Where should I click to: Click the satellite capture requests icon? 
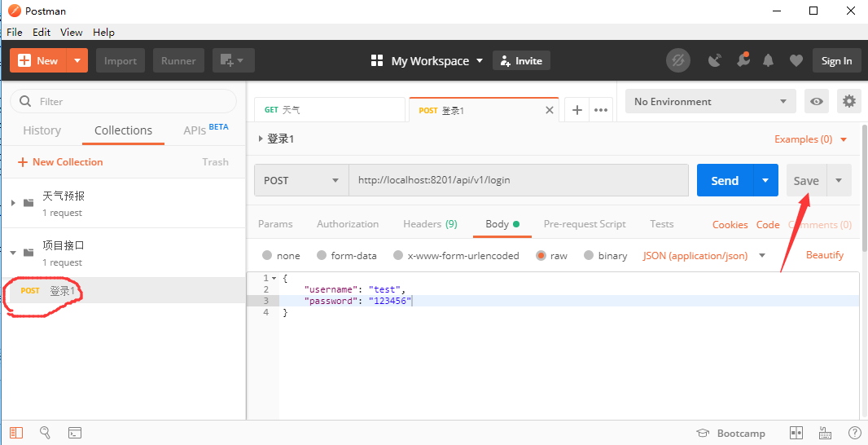[x=715, y=61]
